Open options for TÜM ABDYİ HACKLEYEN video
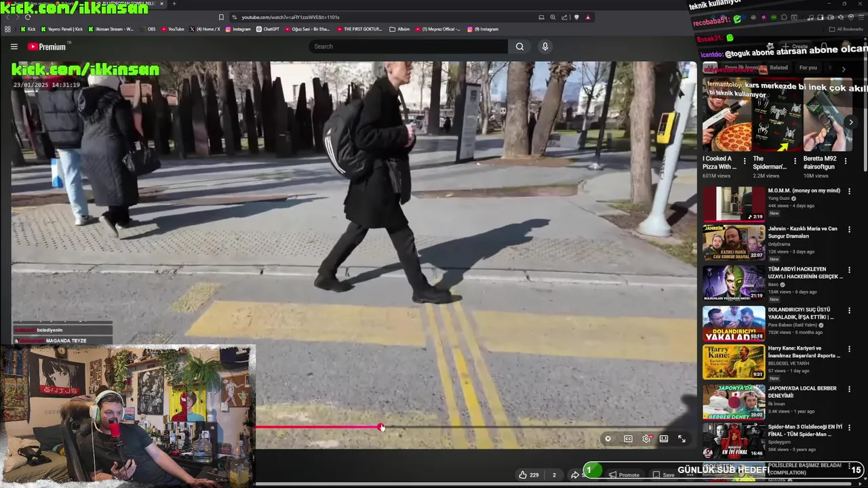Viewport: 868px width, 488px height. pos(849,270)
